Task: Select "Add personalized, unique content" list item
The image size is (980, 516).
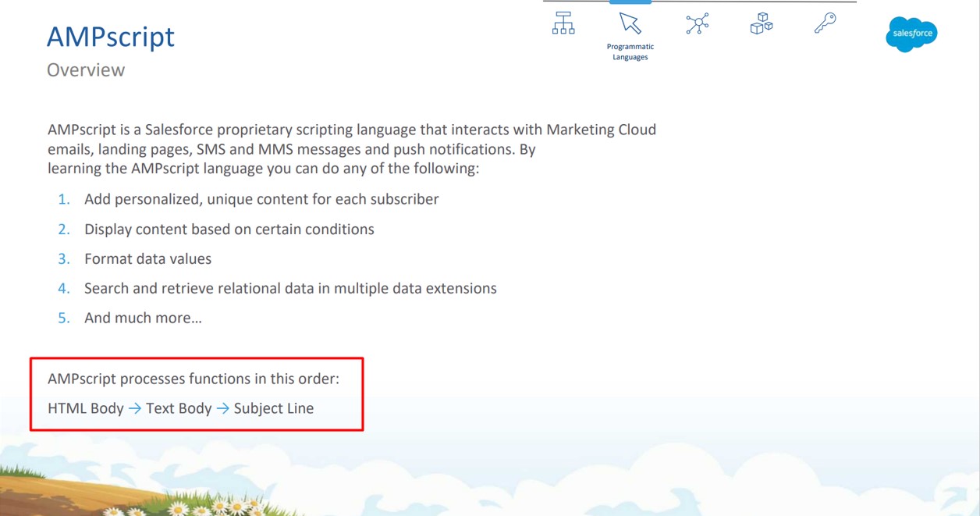Action: click(x=261, y=199)
